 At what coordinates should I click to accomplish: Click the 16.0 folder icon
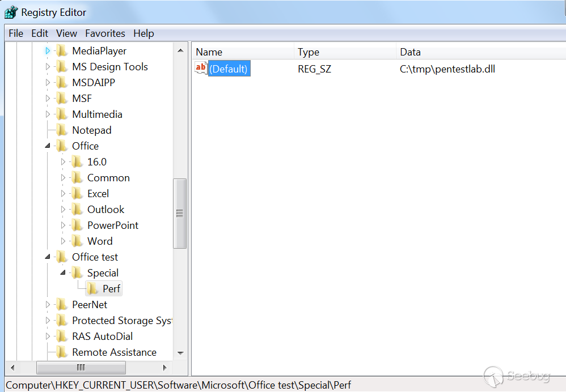(x=77, y=162)
